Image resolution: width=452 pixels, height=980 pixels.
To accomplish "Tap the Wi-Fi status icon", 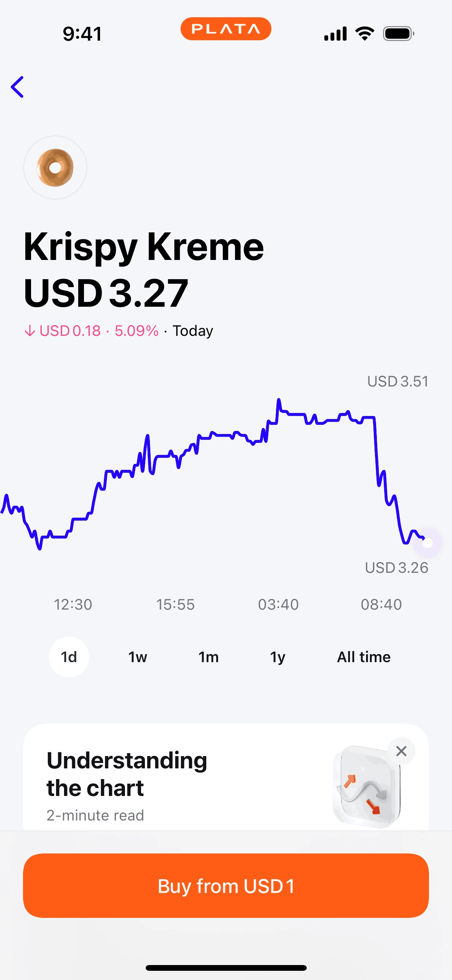I will (x=365, y=34).
